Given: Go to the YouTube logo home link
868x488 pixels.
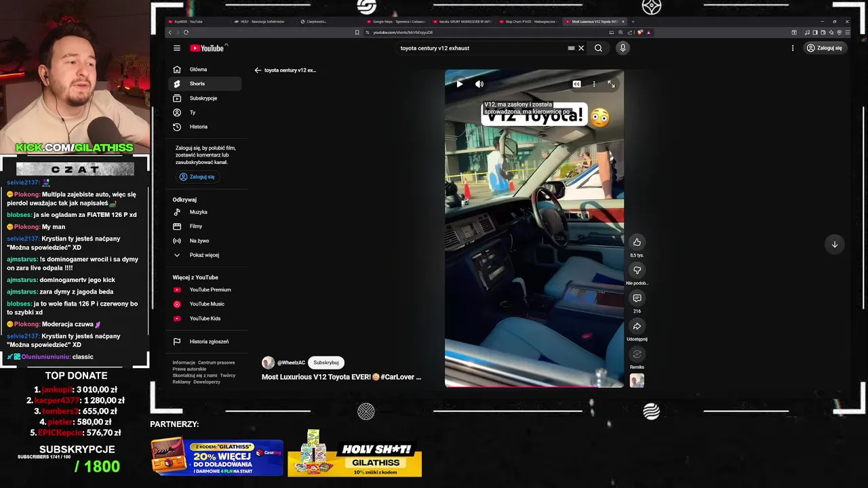Looking at the screenshot, I should point(208,48).
